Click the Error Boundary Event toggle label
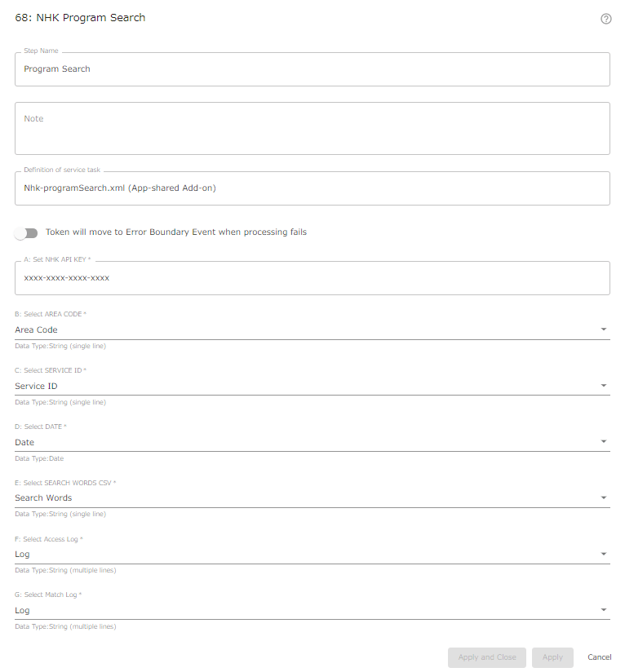The image size is (625, 672). (176, 232)
